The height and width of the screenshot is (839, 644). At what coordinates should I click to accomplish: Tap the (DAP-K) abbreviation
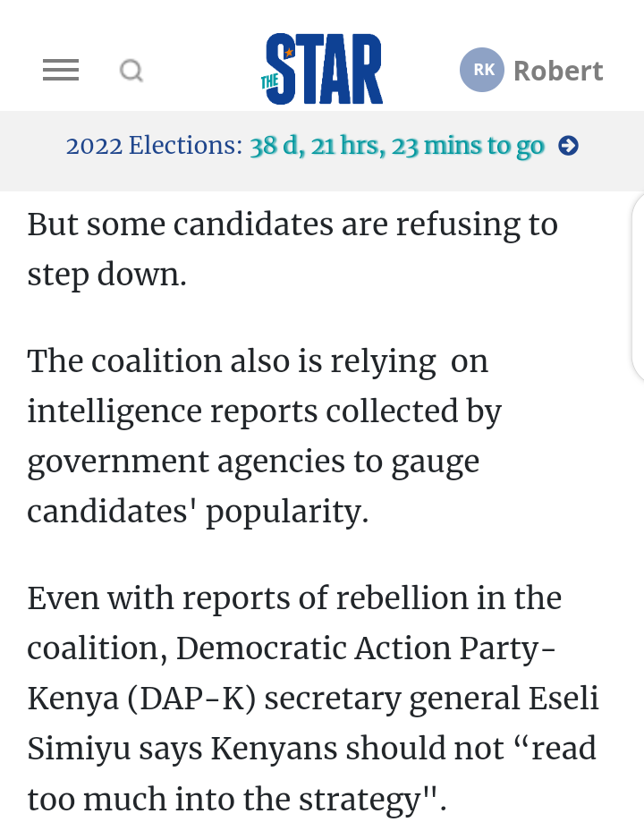191,699
